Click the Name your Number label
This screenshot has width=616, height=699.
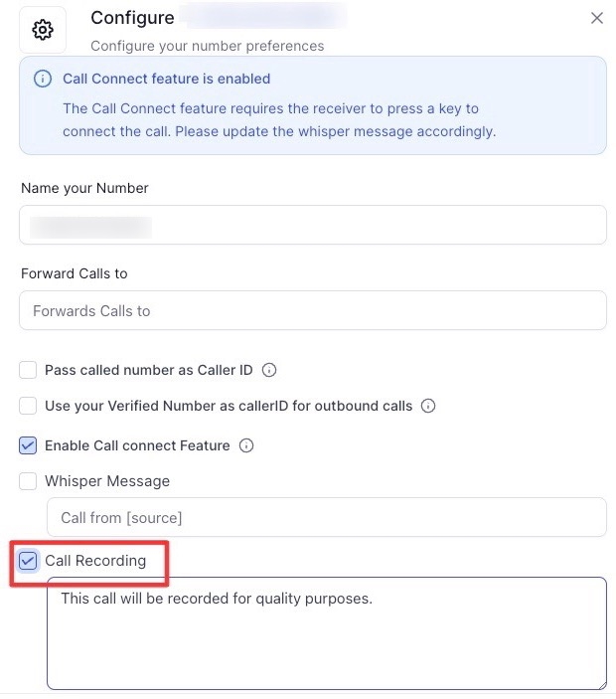pyautogui.click(x=84, y=188)
